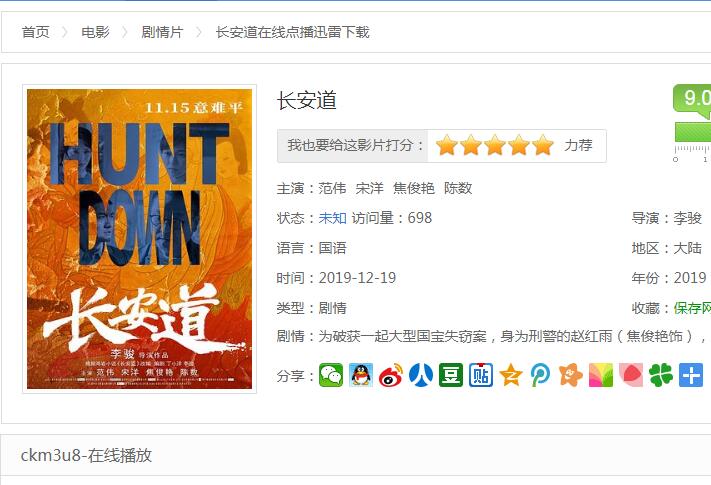Click the 未知 status link
Screen dimensions: 711x485
(332, 218)
